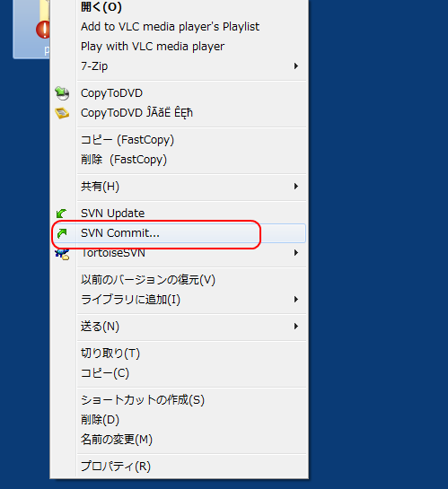
Task: Expand the ライブラリに追加(I) submenu arrow
Action: click(x=296, y=300)
